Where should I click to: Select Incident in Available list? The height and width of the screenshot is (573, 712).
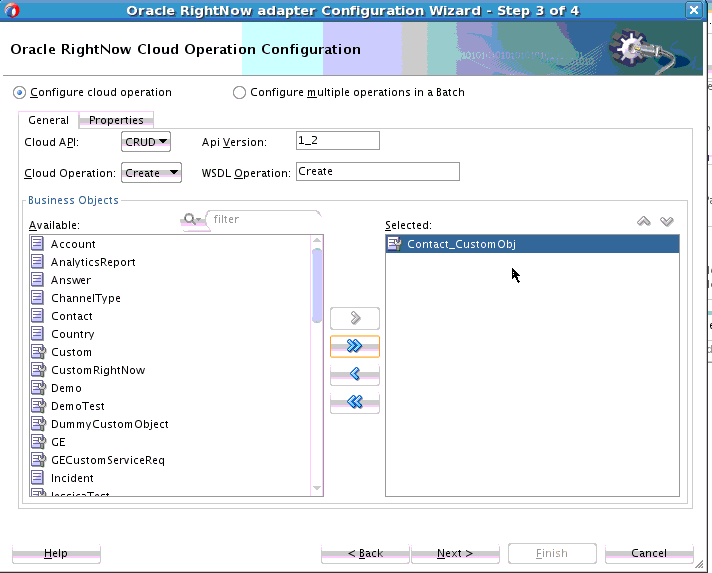click(72, 478)
